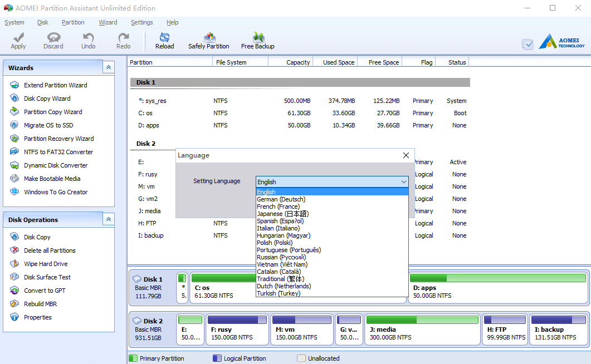Sort by Free Space column header

(x=380, y=62)
